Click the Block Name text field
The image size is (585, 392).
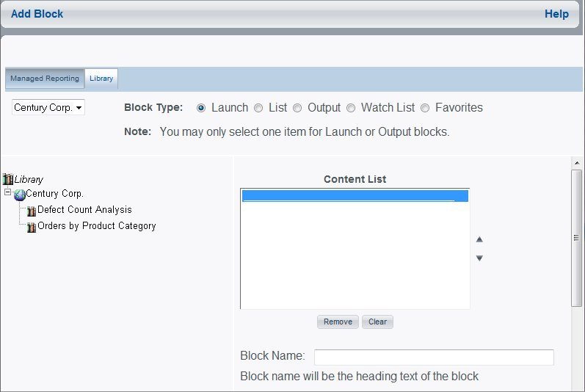tap(434, 357)
